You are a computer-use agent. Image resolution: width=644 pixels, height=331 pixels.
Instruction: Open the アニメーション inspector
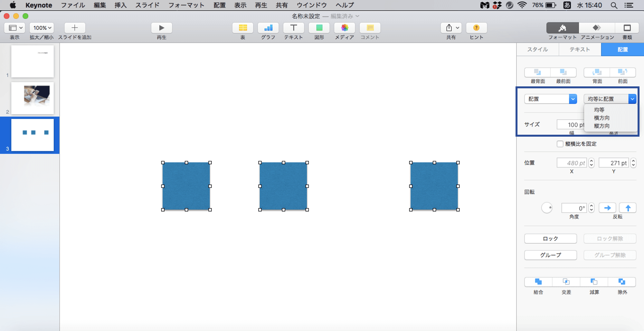[x=597, y=28]
